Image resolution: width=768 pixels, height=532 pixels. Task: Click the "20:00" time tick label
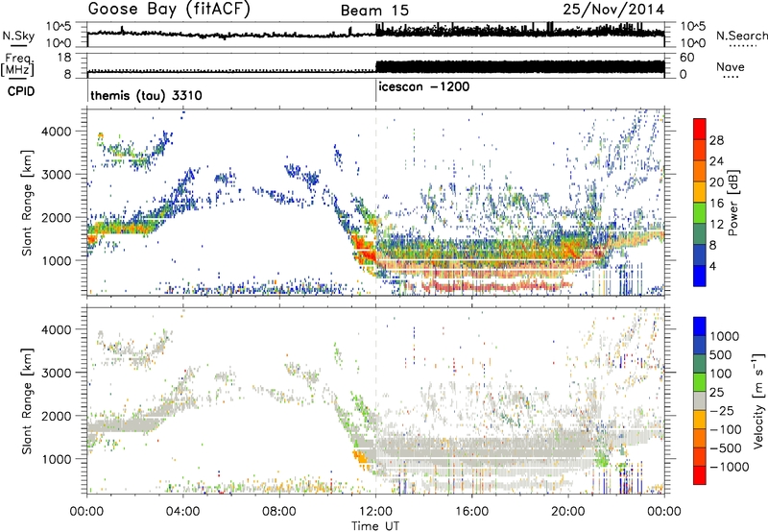(568, 512)
